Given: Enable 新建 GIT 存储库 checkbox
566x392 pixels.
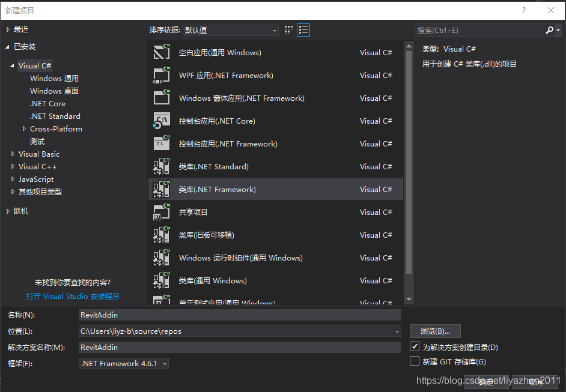Looking at the screenshot, I should coord(415,361).
